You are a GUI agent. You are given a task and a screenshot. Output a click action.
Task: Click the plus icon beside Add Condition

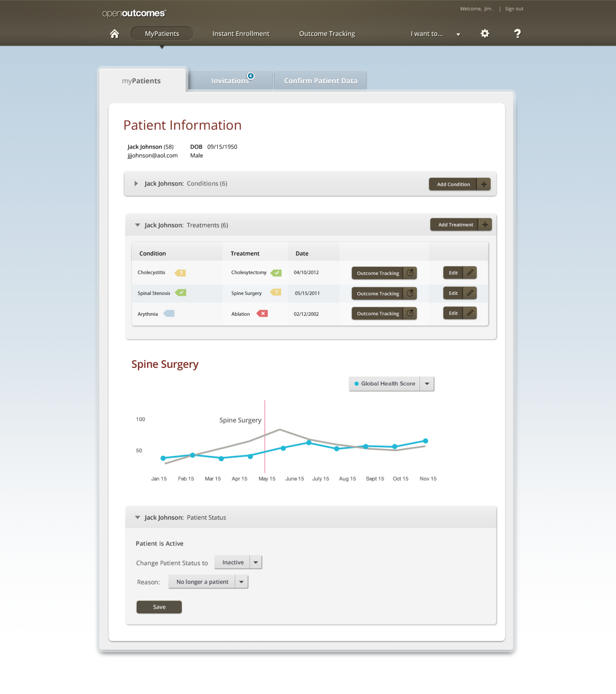[x=484, y=184]
